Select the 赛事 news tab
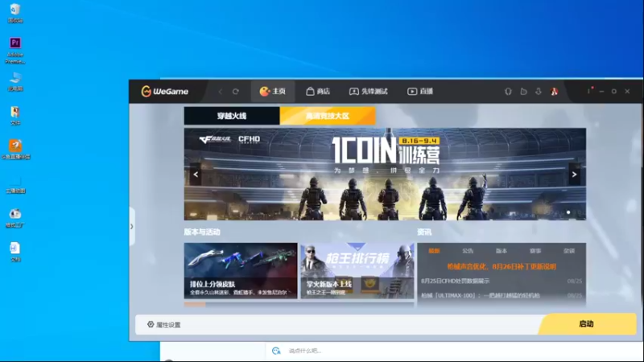 point(535,251)
